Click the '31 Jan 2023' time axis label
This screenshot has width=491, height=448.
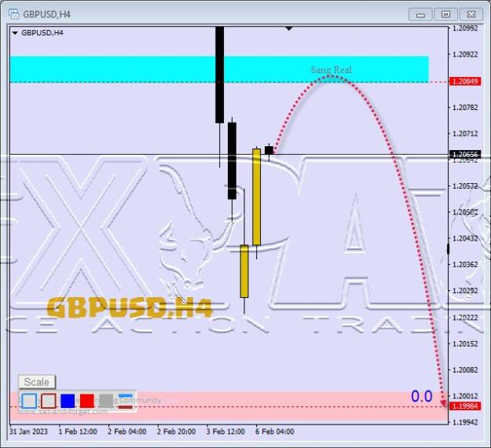[x=29, y=431]
